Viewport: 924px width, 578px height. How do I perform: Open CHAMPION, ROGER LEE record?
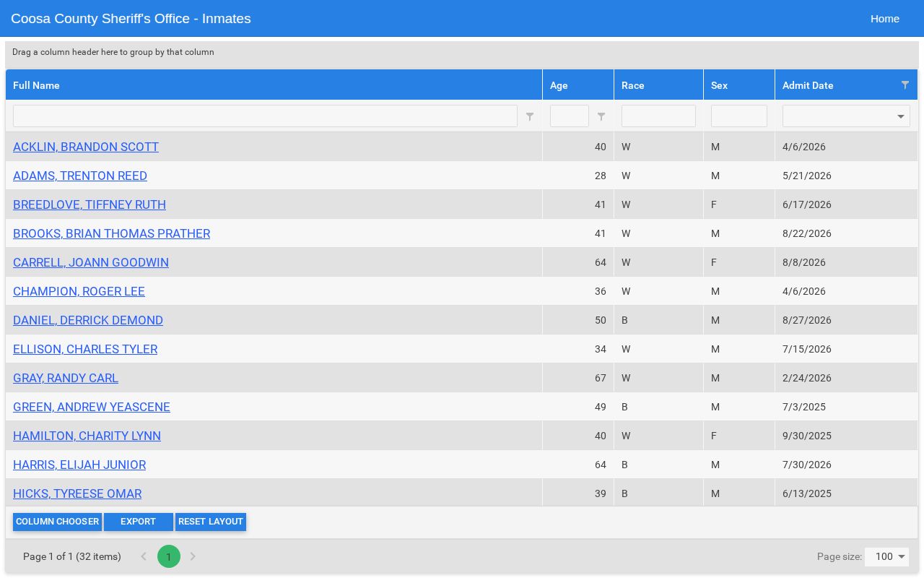pos(79,291)
